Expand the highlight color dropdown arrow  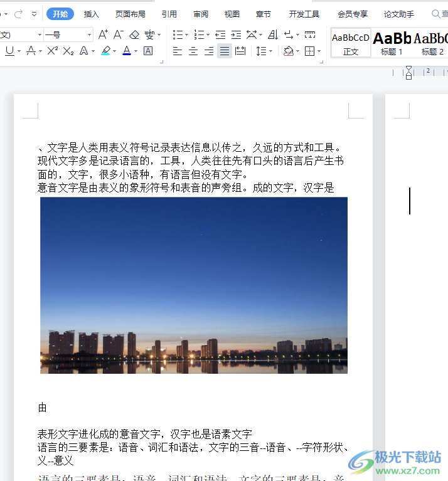[115, 51]
